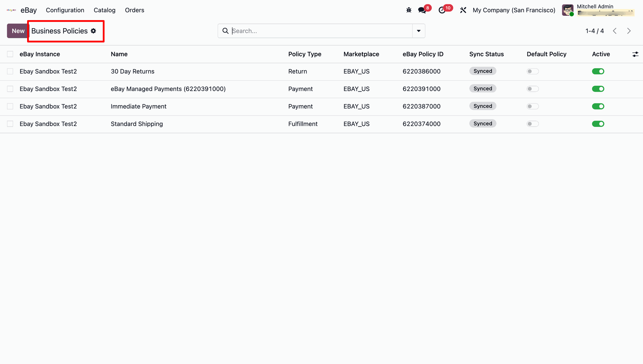643x364 pixels.
Task: Open the Orders menu
Action: (x=135, y=10)
